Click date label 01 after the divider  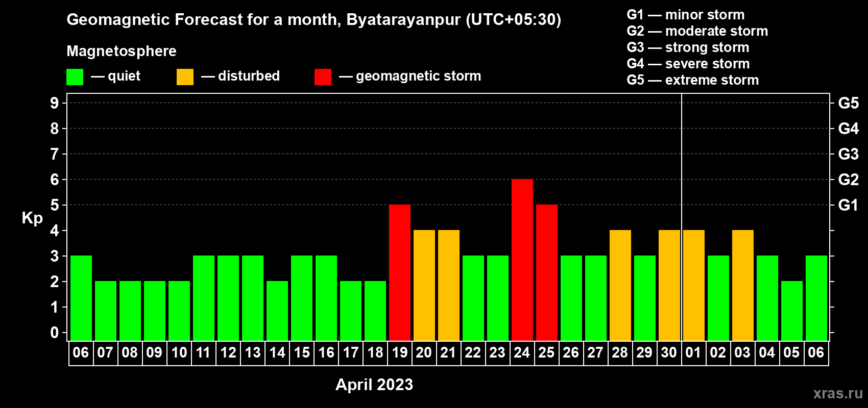(x=693, y=353)
